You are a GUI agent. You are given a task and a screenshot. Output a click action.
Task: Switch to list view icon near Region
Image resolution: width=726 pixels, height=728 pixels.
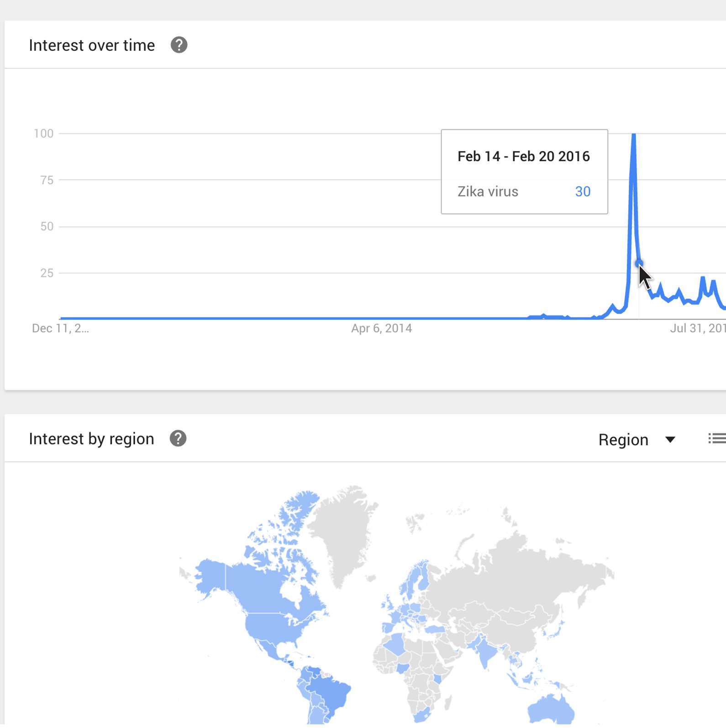[717, 438]
